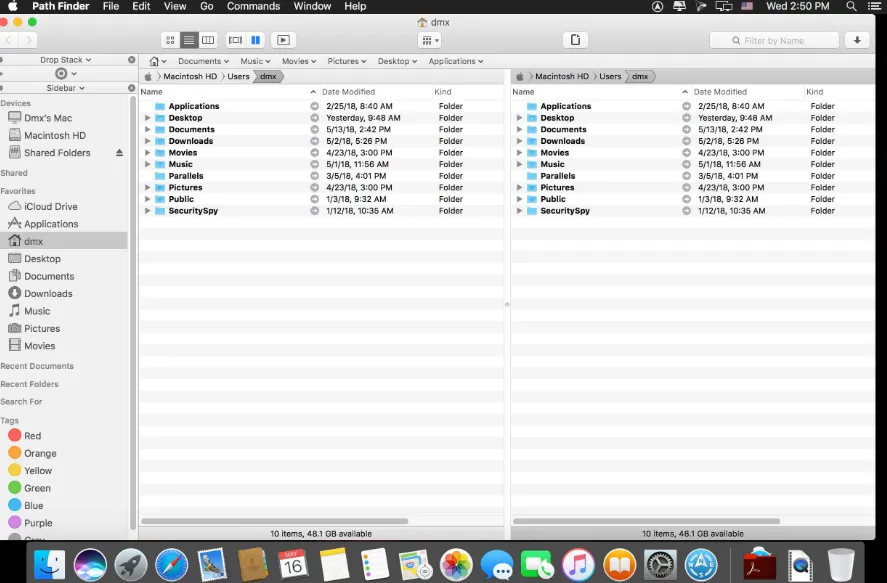Click the Filter by Name search field
This screenshot has height=583, width=887.
tap(774, 40)
